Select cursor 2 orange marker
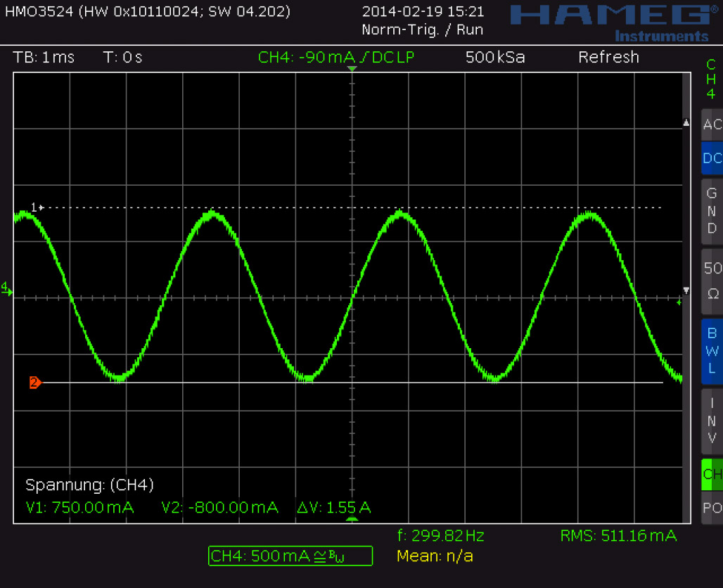 pyautogui.click(x=34, y=383)
